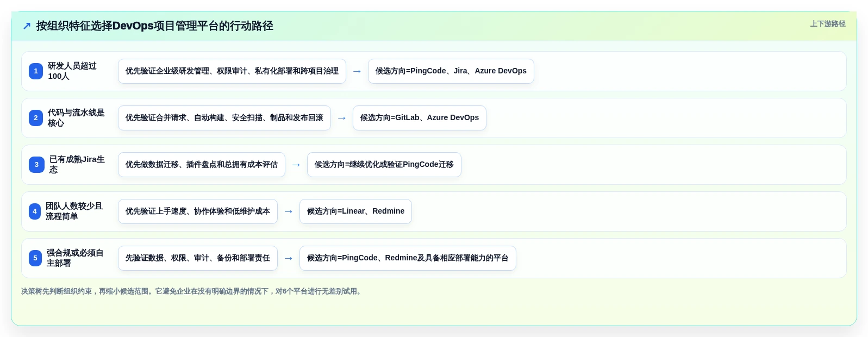Click the 已有成熟Jira生态 condition label
This screenshot has height=337, width=868.
click(x=77, y=165)
